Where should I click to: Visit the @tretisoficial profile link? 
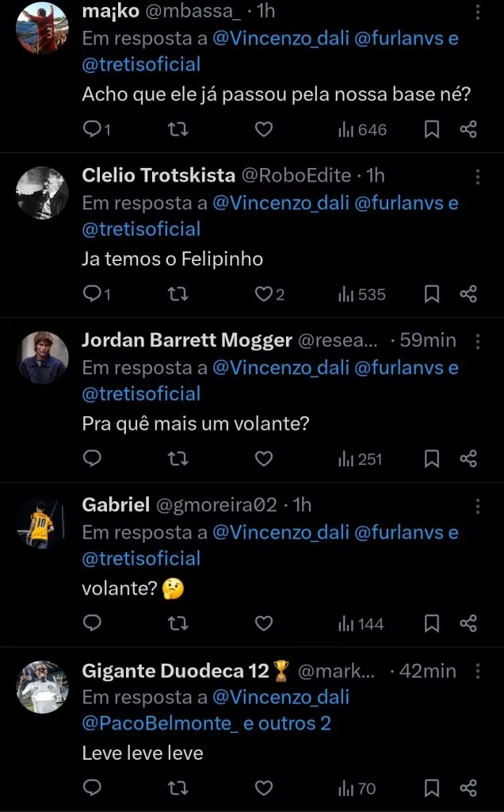coord(141,64)
